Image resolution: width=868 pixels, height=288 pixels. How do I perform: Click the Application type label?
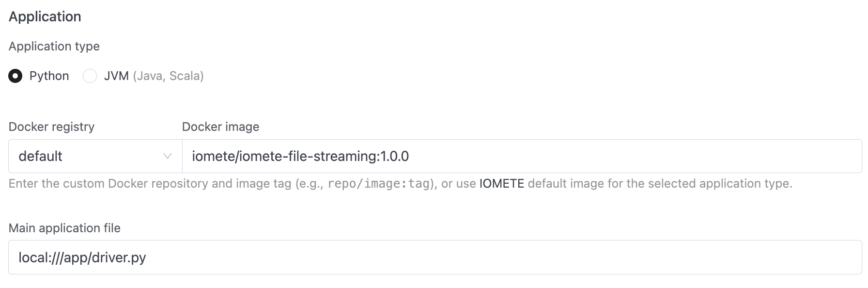click(54, 46)
